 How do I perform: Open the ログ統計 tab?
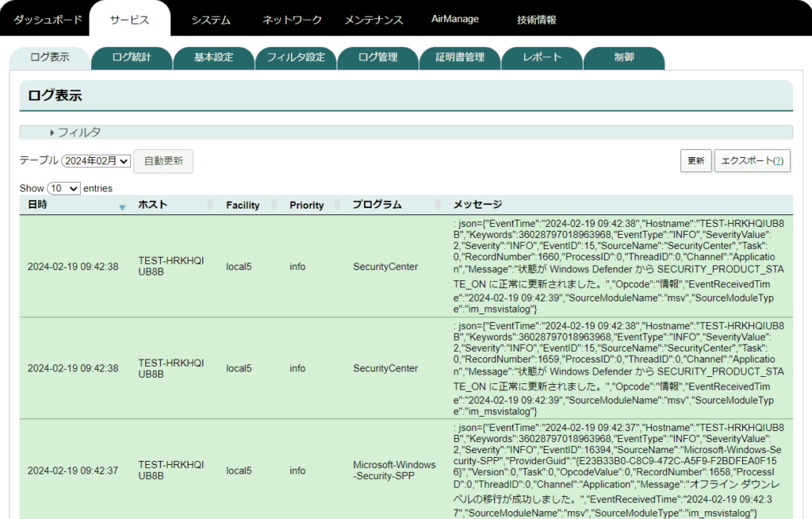(x=132, y=58)
